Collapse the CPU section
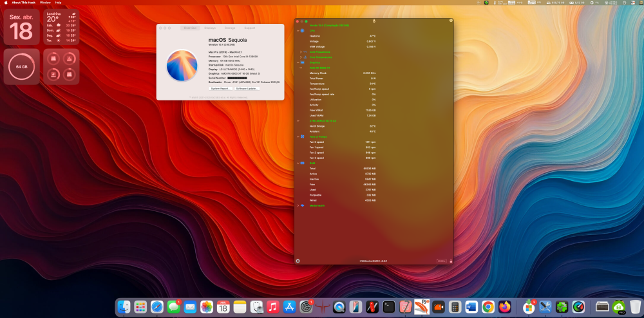The height and width of the screenshot is (318, 644). coord(298,31)
